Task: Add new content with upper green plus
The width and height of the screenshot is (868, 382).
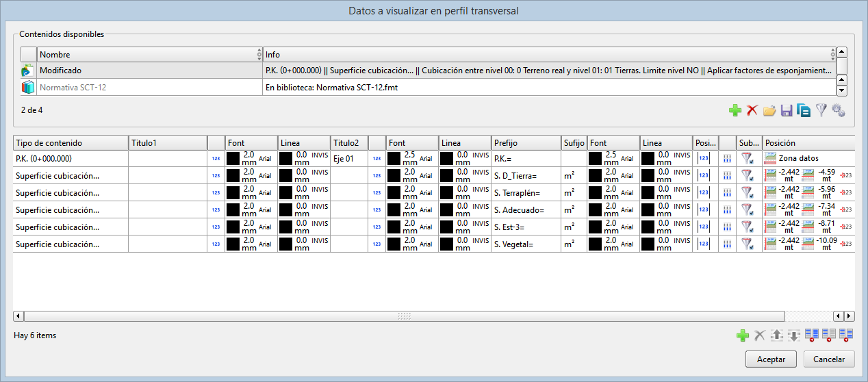Action: tap(735, 110)
